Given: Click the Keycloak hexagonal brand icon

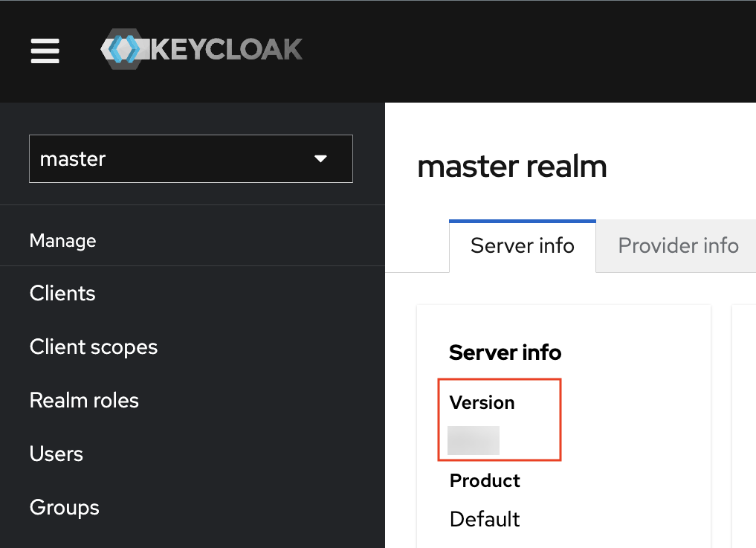Looking at the screenshot, I should click(x=123, y=49).
